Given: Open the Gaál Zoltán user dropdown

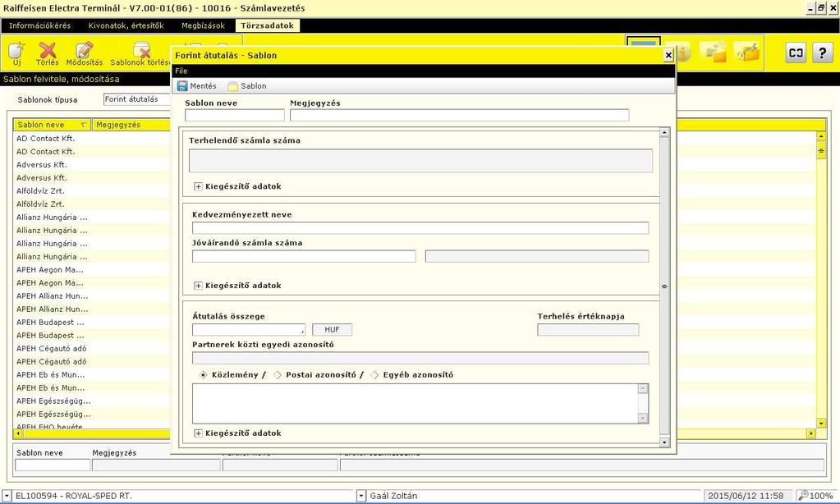Looking at the screenshot, I should pos(361,496).
